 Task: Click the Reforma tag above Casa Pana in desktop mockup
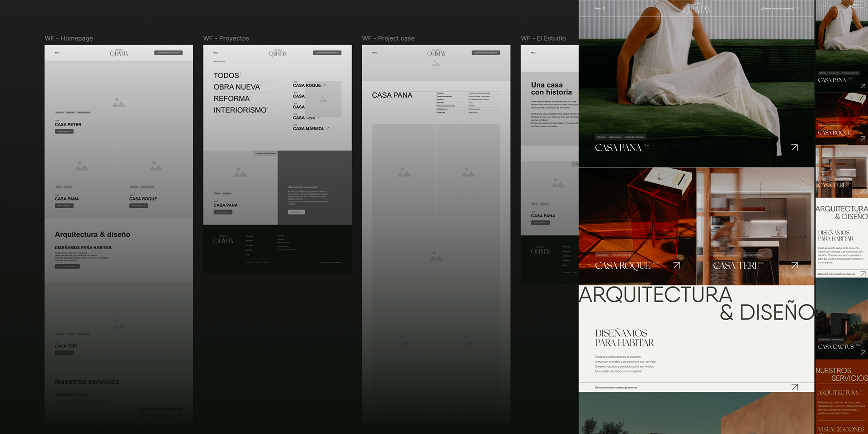[601, 137]
